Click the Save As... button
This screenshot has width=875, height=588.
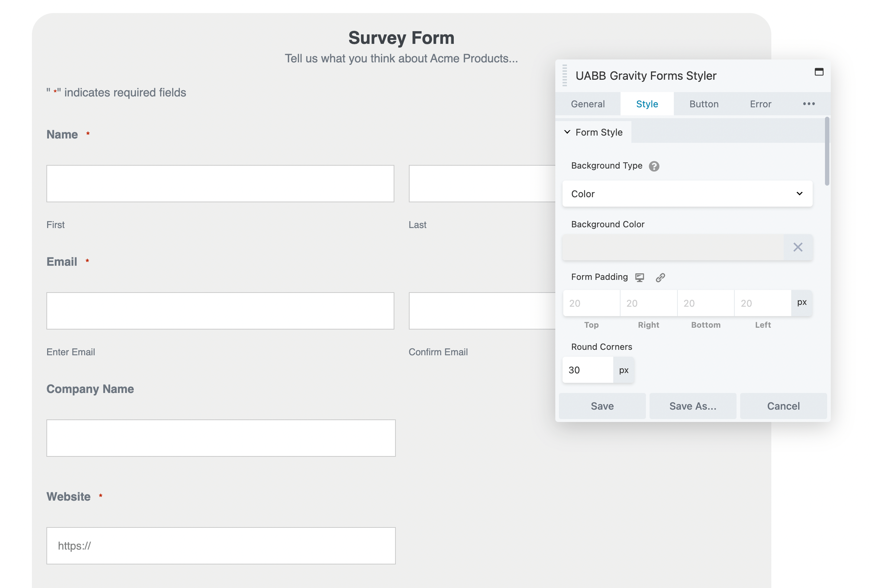pyautogui.click(x=692, y=406)
